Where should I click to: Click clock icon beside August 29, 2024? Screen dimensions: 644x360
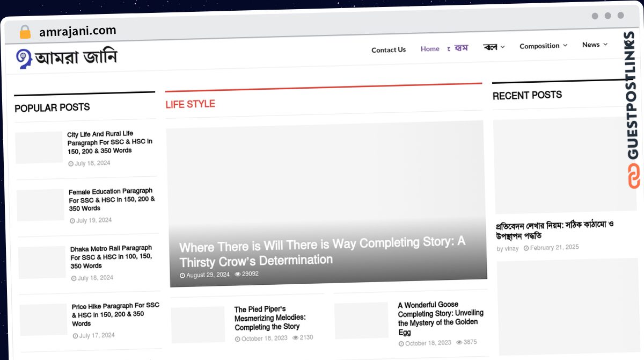(182, 275)
